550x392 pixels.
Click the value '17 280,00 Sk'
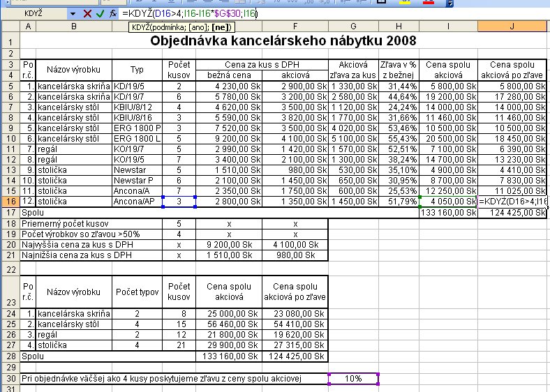tap(512, 97)
